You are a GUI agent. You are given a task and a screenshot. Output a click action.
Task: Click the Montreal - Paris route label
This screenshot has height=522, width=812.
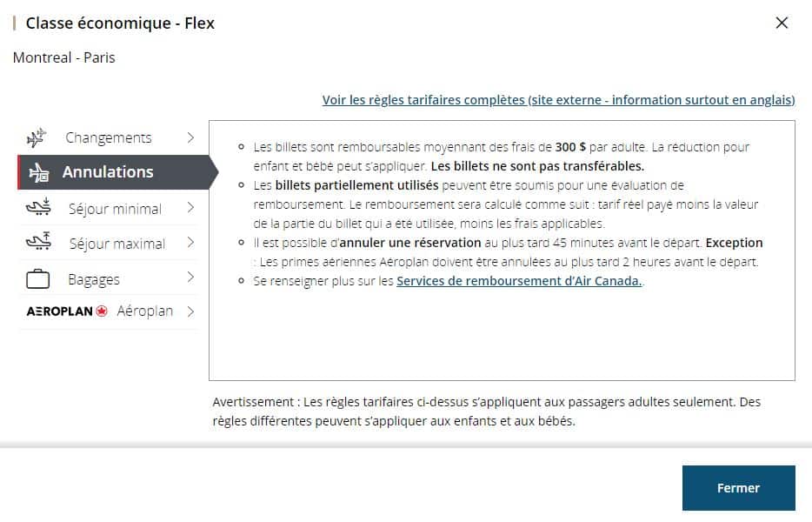point(64,57)
